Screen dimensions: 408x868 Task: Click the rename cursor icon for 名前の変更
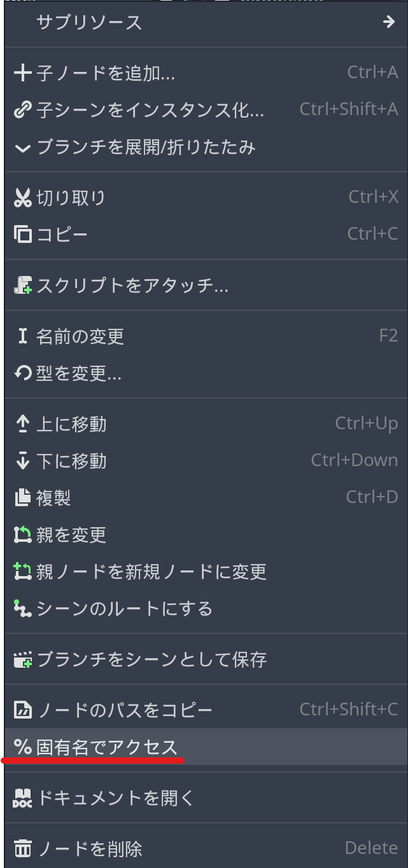tap(22, 336)
